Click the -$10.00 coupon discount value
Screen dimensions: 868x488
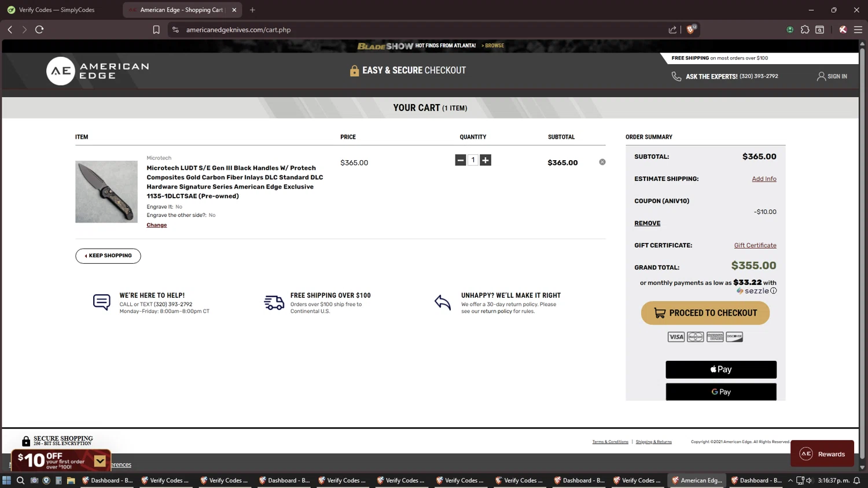click(x=765, y=212)
